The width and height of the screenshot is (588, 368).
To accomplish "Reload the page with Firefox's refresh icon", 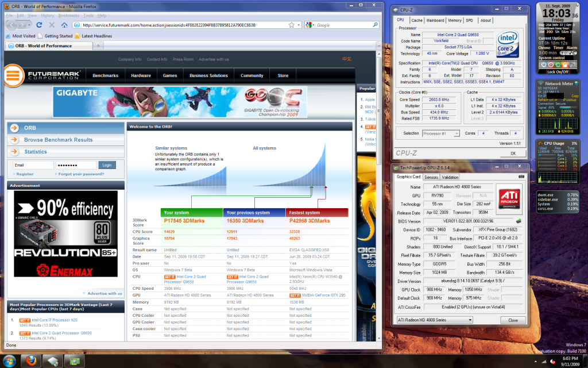I will click(x=39, y=25).
